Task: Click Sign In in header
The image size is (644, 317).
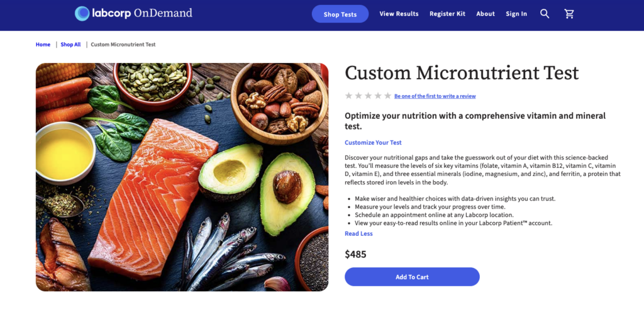Action: point(516,14)
